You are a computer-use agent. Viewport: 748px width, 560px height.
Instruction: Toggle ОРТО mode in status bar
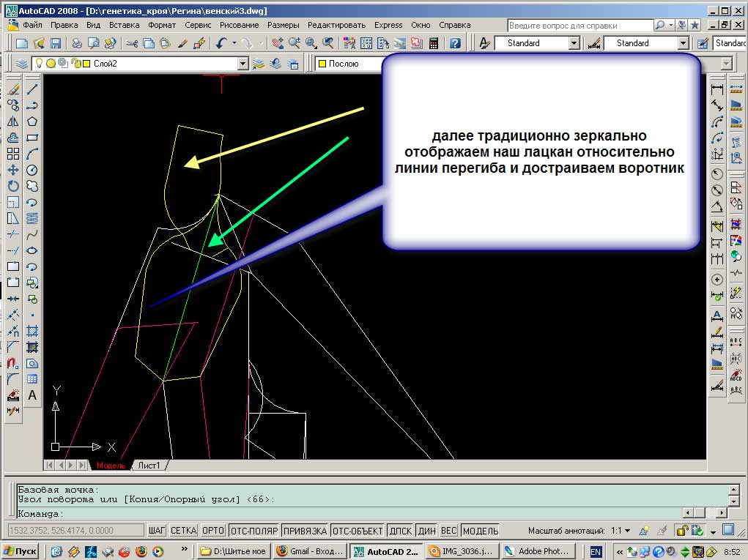click(212, 531)
